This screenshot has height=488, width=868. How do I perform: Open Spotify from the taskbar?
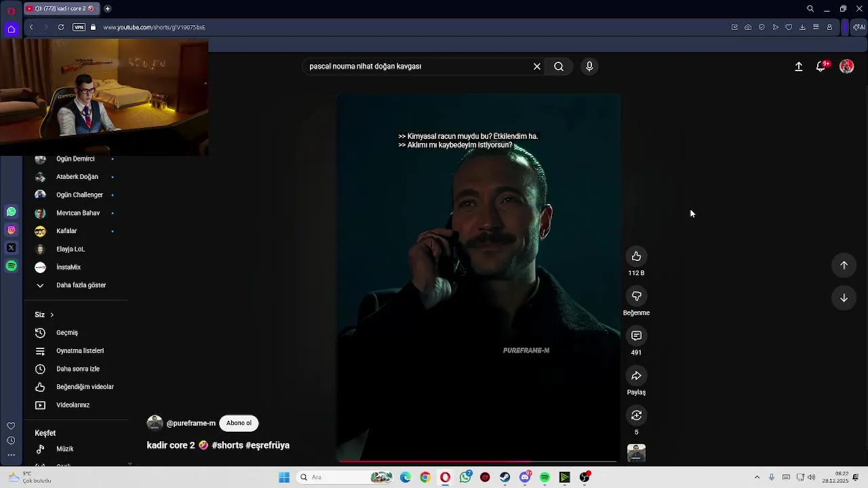(545, 478)
